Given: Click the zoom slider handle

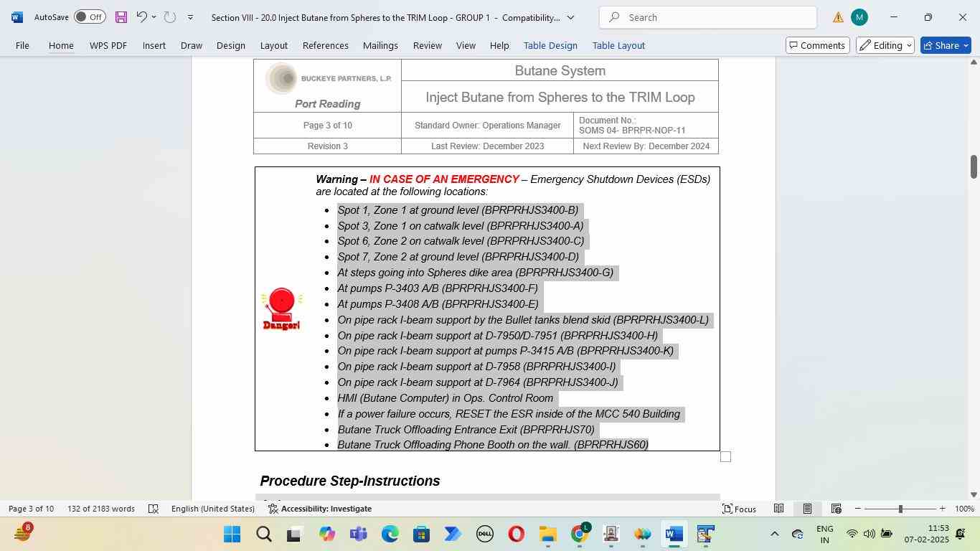Looking at the screenshot, I should [x=900, y=509].
